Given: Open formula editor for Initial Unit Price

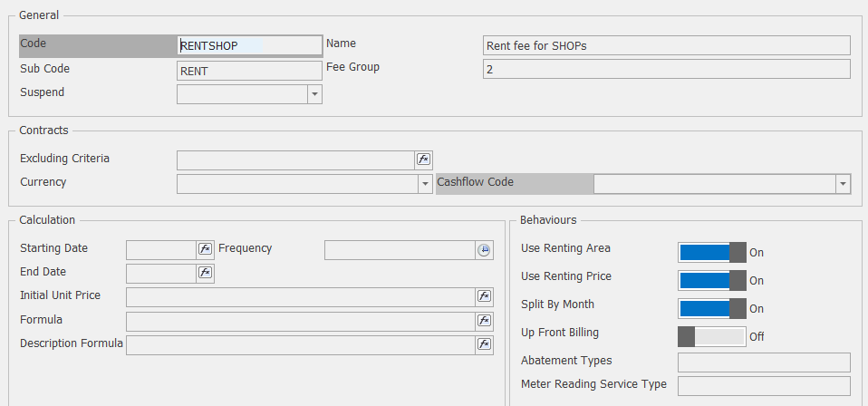Looking at the screenshot, I should [x=484, y=296].
